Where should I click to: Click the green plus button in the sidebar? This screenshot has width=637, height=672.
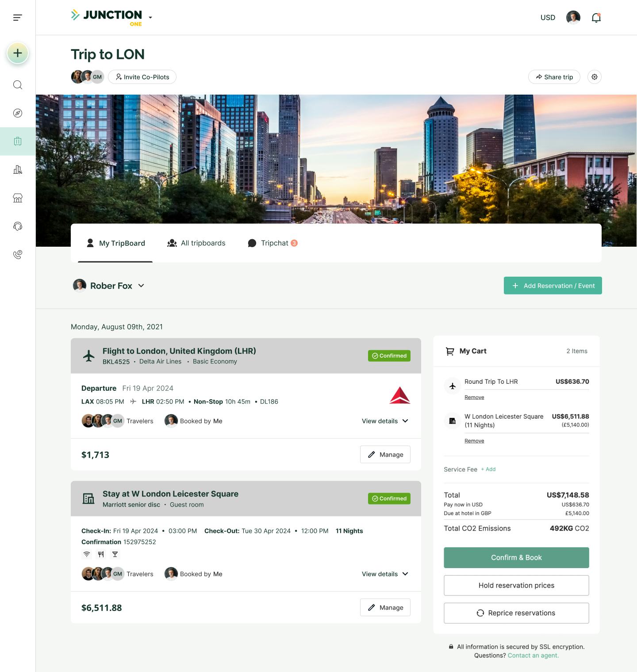click(x=17, y=53)
